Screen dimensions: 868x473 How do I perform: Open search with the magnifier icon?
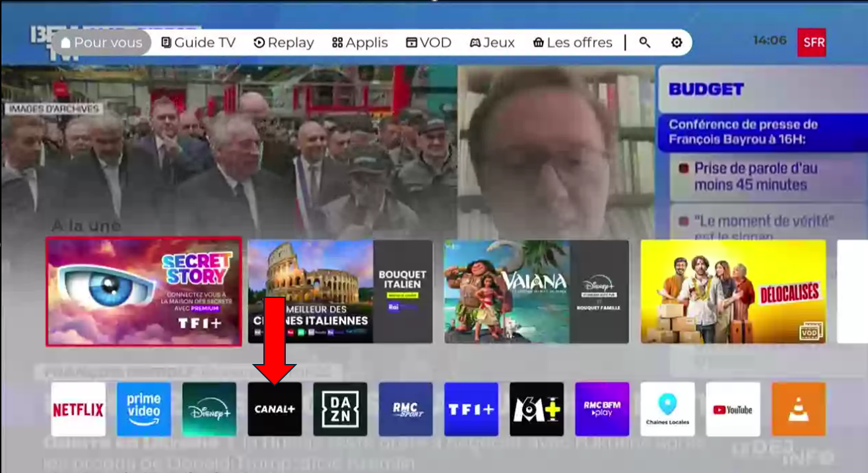(x=645, y=42)
